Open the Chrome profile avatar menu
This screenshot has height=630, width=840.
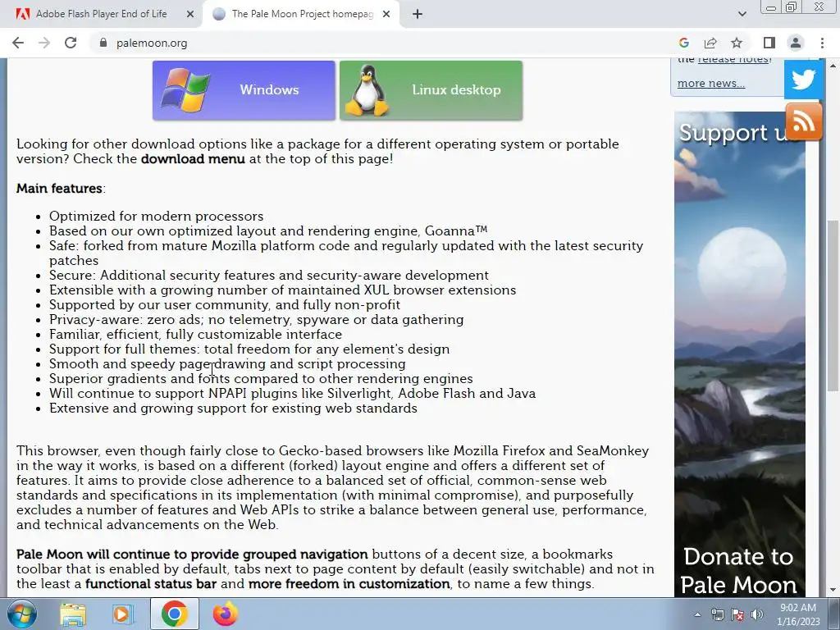pyautogui.click(x=796, y=43)
